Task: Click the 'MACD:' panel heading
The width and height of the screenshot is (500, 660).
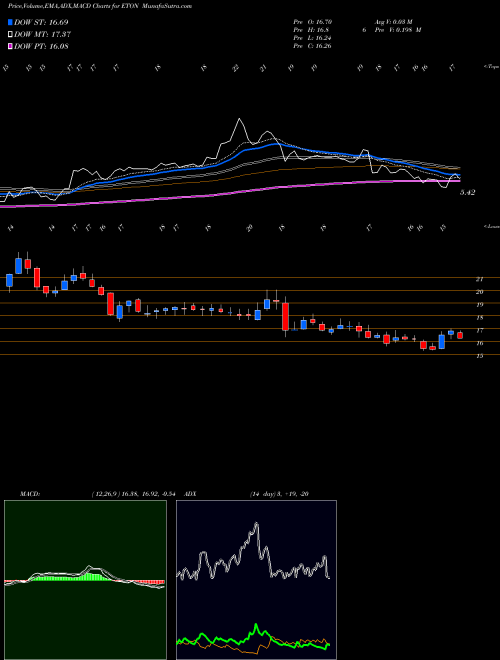Action: click(x=29, y=494)
